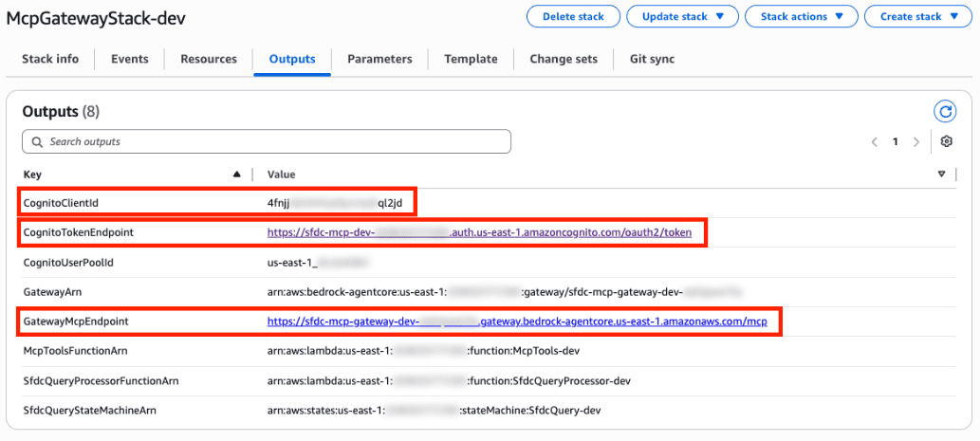The image size is (980, 441).
Task: Open outputs table preferences gear
Action: tap(946, 142)
